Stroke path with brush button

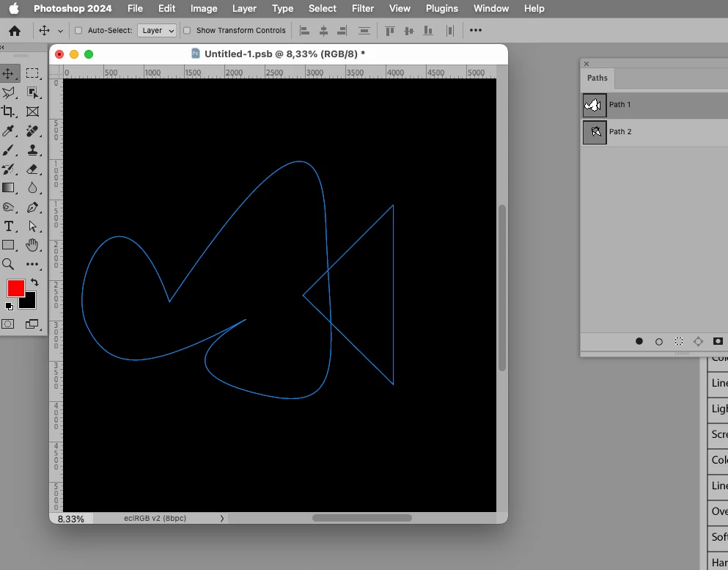coord(659,341)
